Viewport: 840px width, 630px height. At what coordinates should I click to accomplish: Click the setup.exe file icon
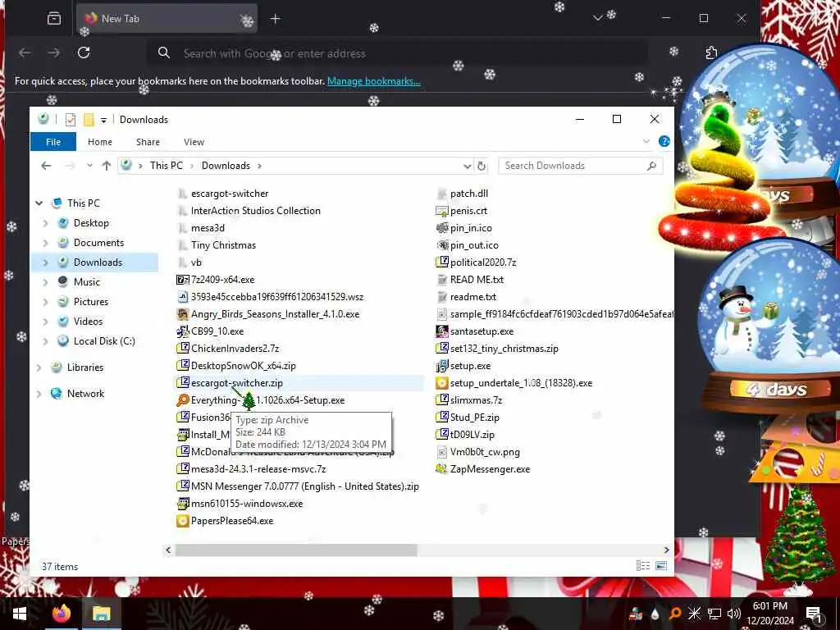tap(442, 366)
